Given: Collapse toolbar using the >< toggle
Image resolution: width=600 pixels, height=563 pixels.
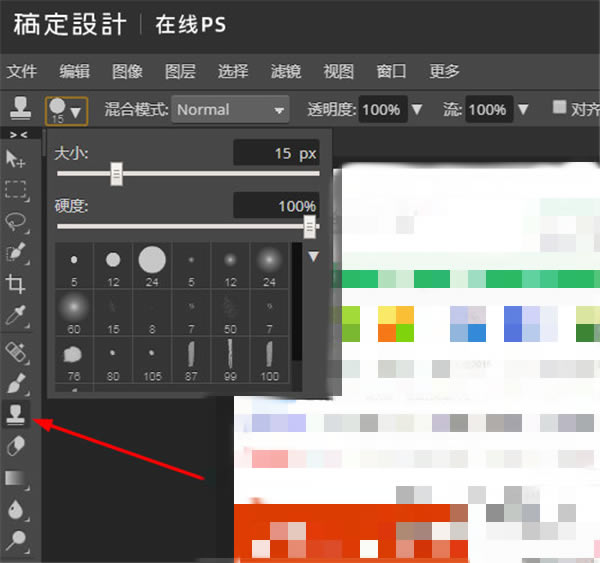Looking at the screenshot, I should pyautogui.click(x=19, y=135).
